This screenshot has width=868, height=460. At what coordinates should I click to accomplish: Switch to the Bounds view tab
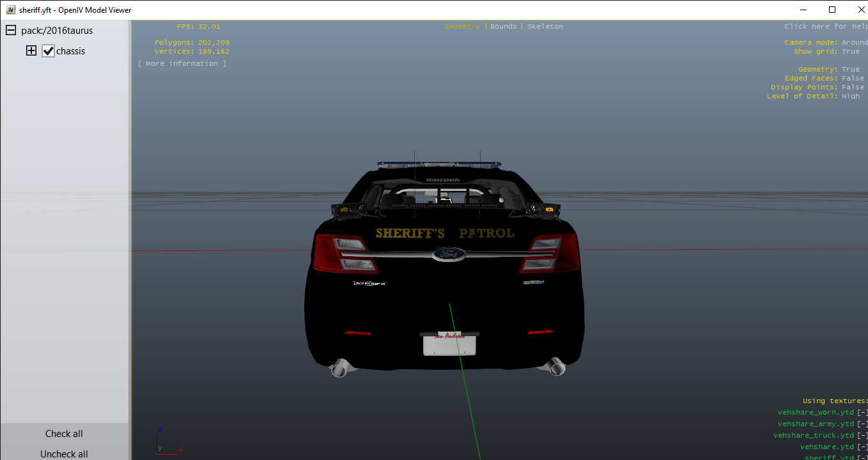[x=503, y=27]
